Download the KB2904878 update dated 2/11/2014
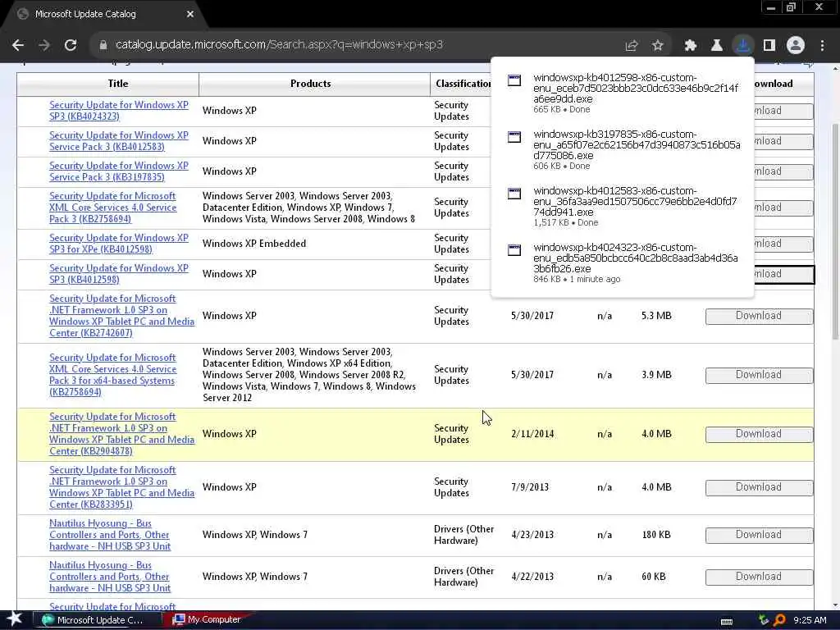840x630 pixels. (x=759, y=434)
